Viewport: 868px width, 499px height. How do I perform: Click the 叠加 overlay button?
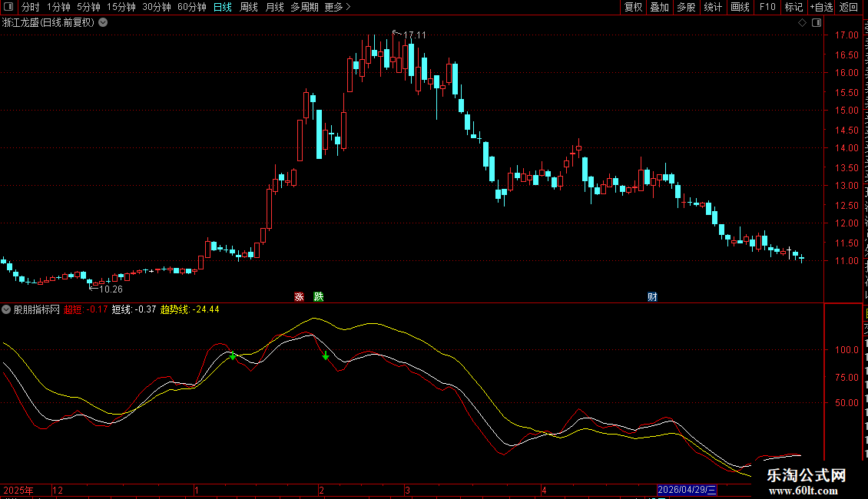[x=659, y=7]
